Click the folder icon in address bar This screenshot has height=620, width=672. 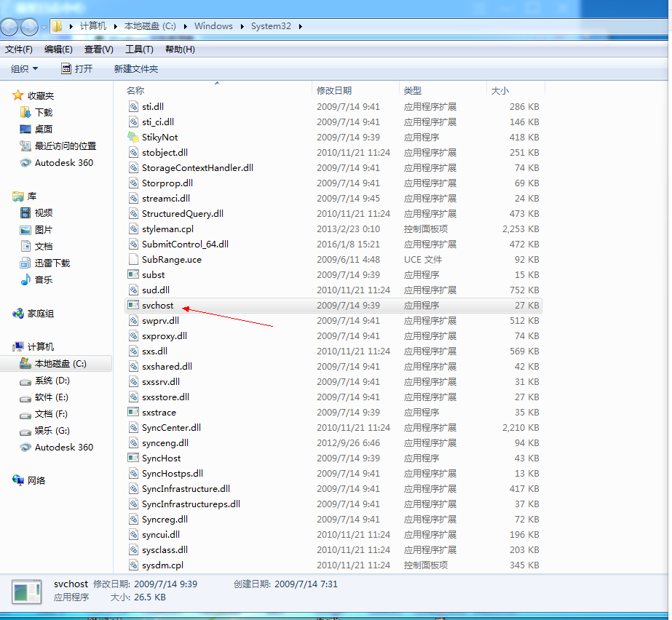coord(57,26)
